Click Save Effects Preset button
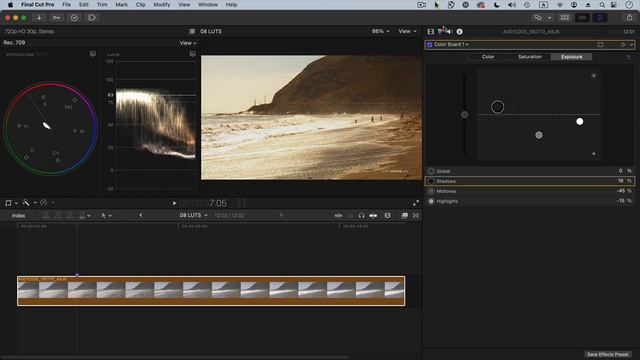The image size is (640, 360). coord(607,354)
